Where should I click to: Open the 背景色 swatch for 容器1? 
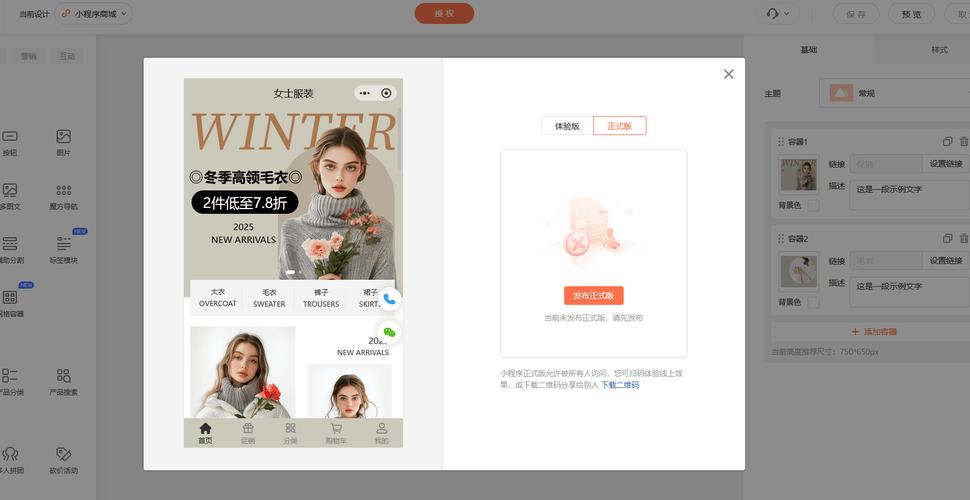click(813, 205)
